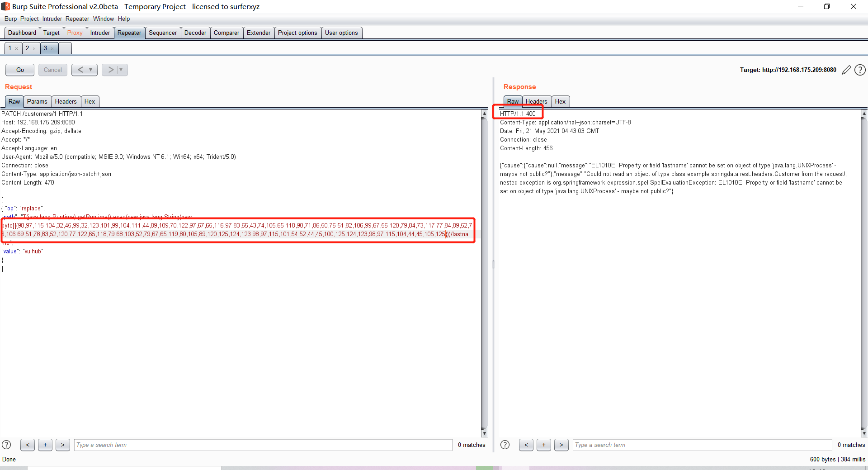The height and width of the screenshot is (470, 868).
Task: Expand forward history dropdown arrow
Action: pos(121,70)
